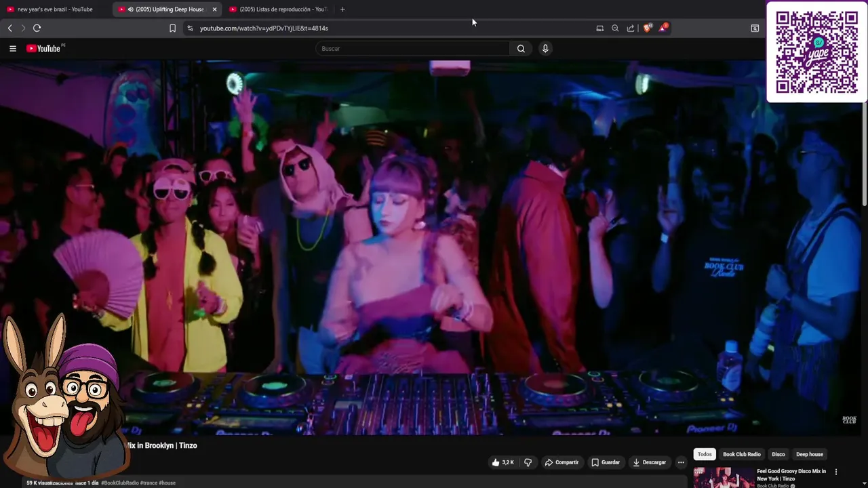Screen dimensions: 868x488
Task: Open Brave Rewards triangle icon
Action: point(663,28)
